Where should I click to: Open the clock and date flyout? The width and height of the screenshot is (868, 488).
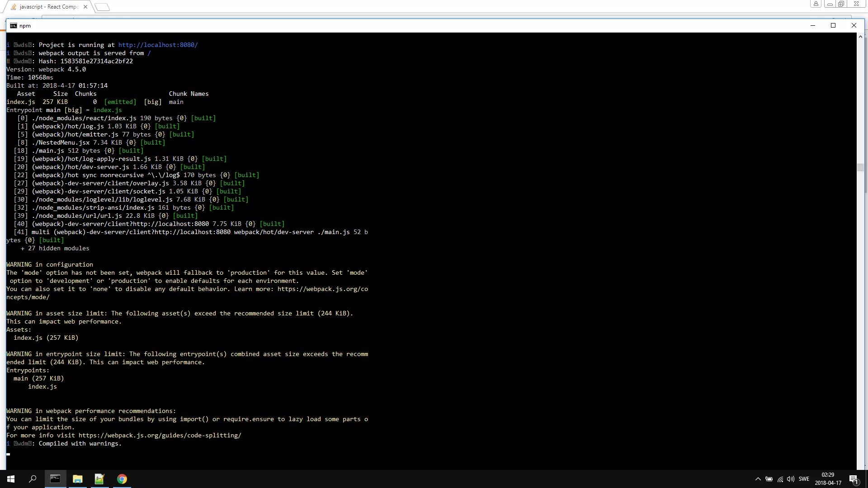click(x=828, y=479)
